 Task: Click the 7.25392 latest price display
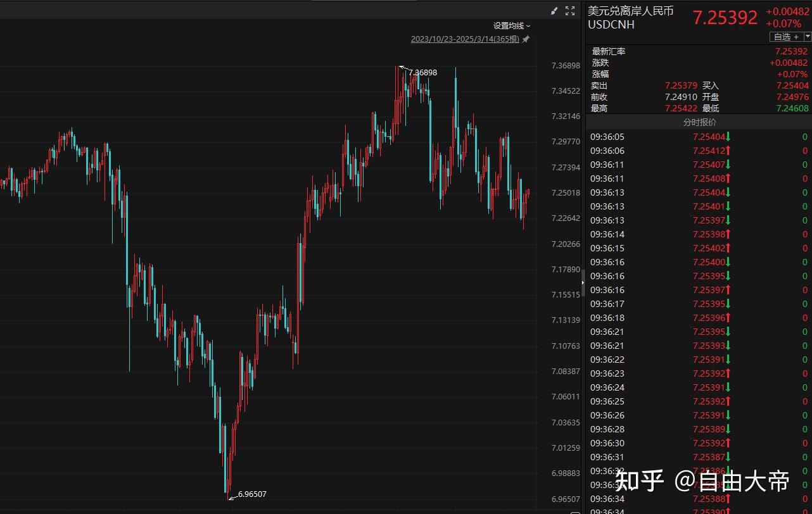pos(725,18)
